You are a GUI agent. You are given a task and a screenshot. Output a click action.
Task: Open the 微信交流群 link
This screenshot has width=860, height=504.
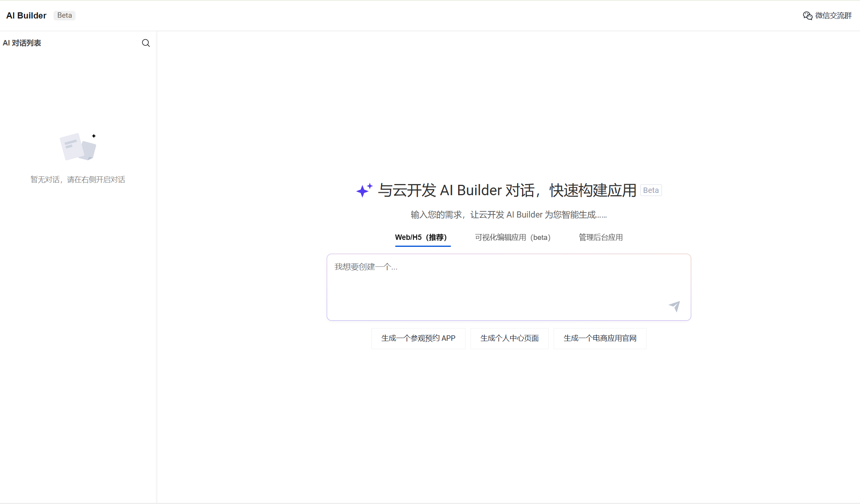tap(827, 15)
